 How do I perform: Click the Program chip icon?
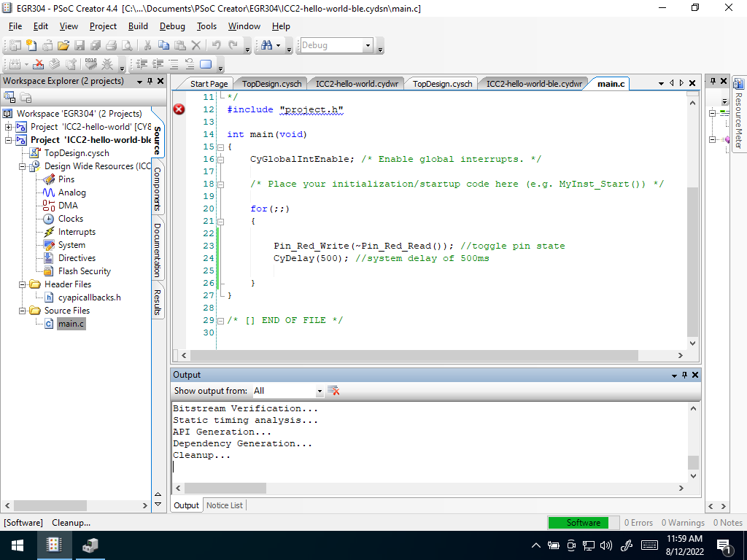pyautogui.click(x=91, y=64)
